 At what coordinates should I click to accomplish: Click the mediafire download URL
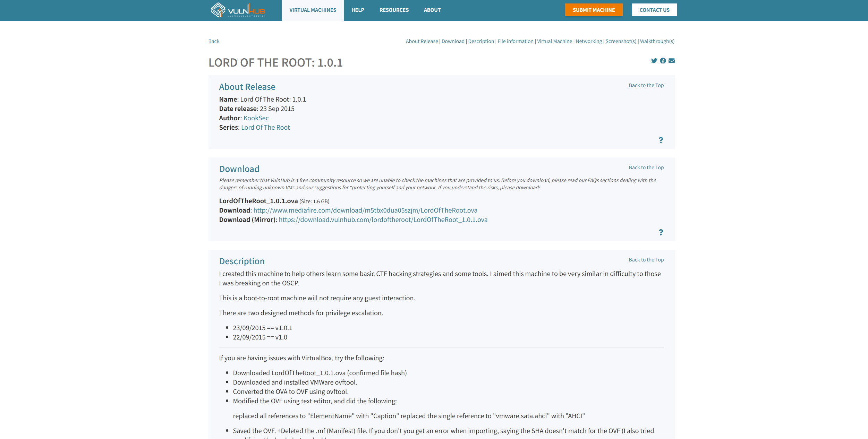coord(365,210)
